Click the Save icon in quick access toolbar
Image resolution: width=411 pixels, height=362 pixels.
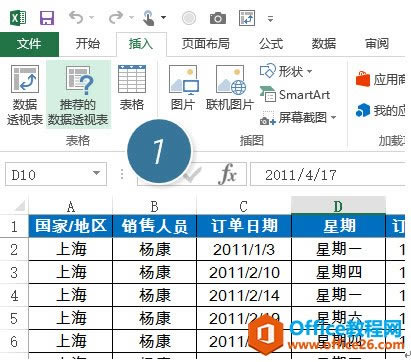[x=47, y=18]
